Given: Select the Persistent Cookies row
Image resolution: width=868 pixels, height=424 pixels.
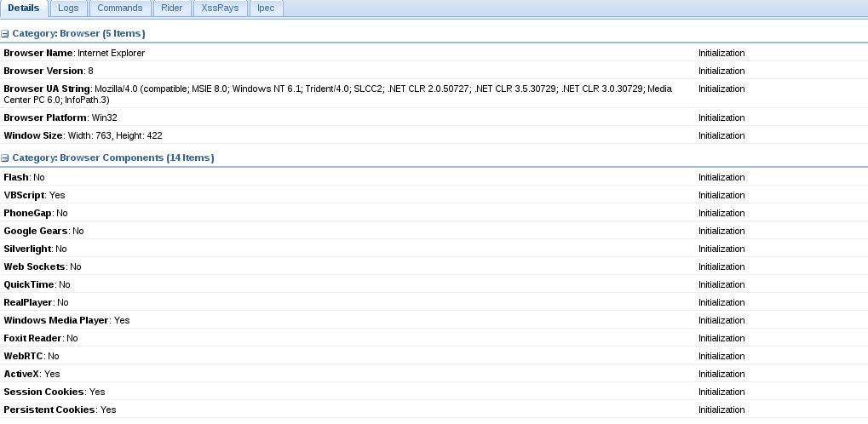Looking at the screenshot, I should (x=434, y=409).
